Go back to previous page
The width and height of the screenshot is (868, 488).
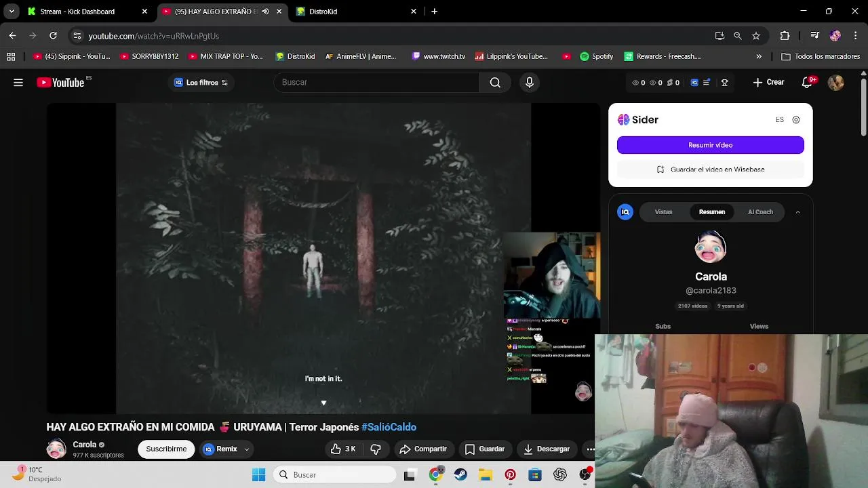(12, 36)
